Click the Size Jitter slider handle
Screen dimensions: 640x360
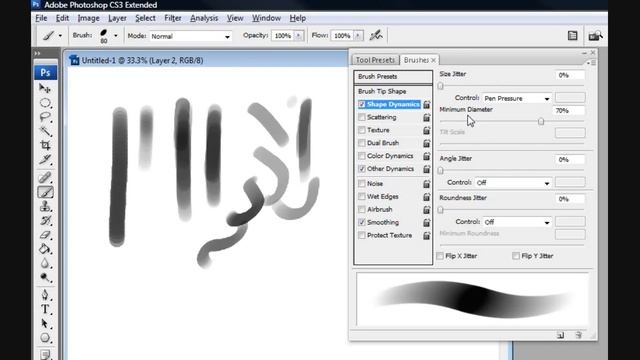[x=440, y=86]
